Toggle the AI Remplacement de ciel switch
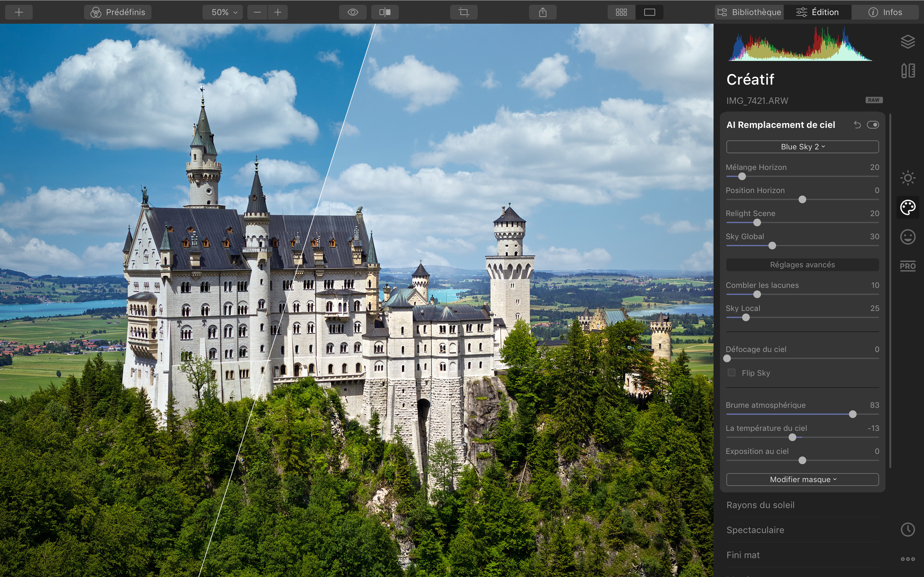The image size is (924, 577). 873,125
